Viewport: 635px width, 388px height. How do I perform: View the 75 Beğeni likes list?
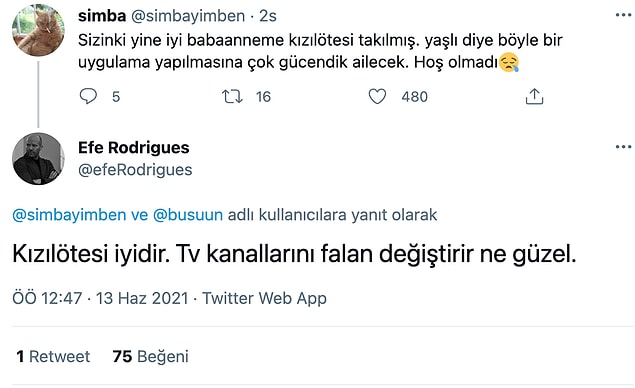pyautogui.click(x=151, y=356)
